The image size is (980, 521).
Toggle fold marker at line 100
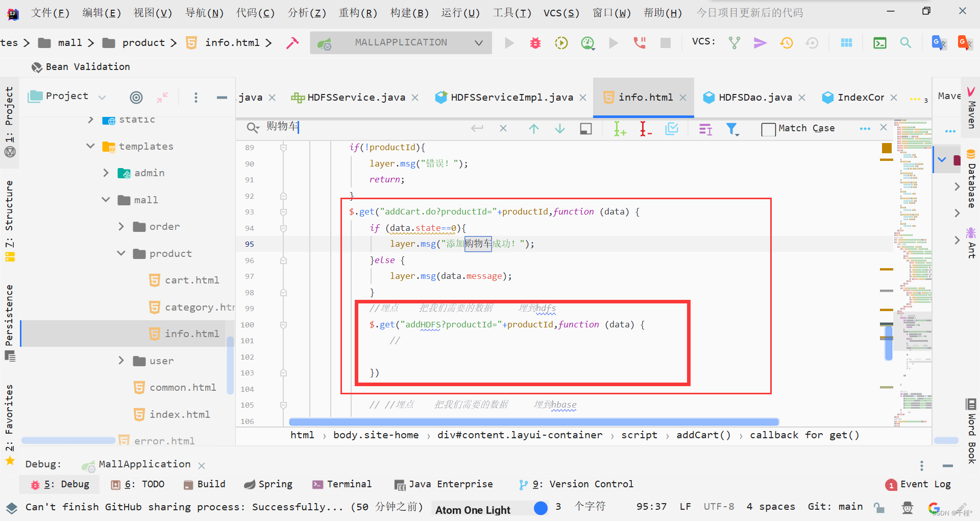point(283,325)
